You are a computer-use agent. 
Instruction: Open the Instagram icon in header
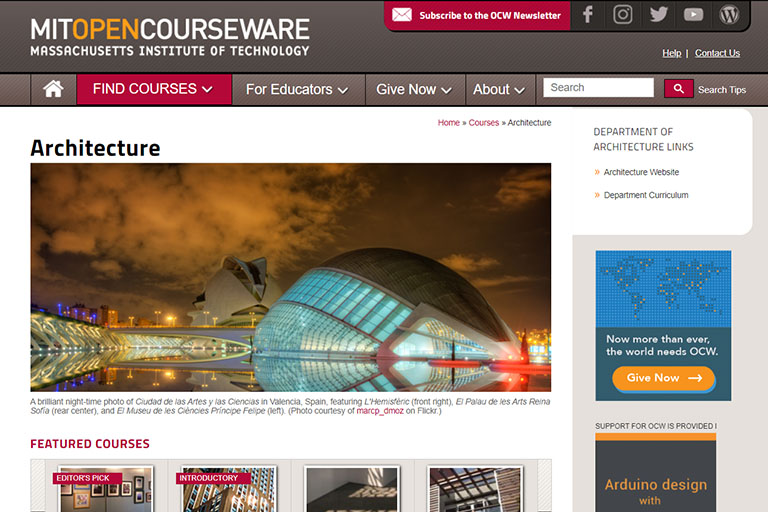click(623, 15)
